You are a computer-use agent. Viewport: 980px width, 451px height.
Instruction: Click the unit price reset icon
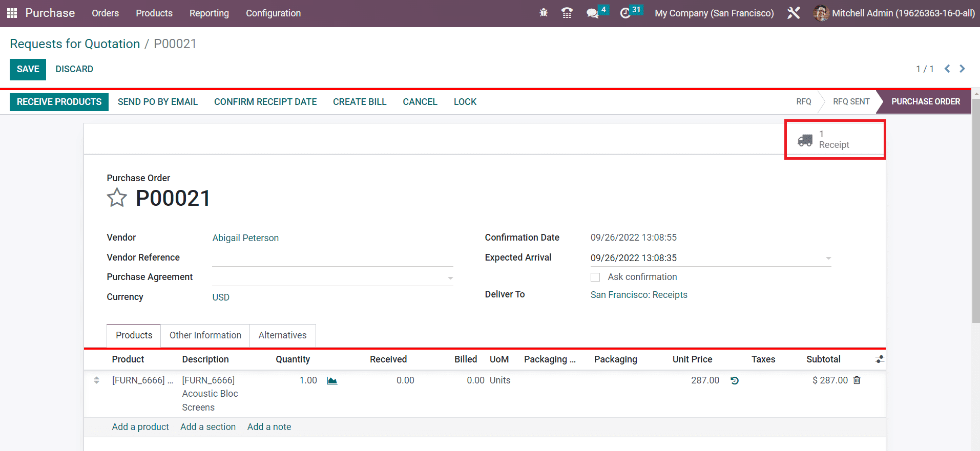pyautogui.click(x=735, y=381)
